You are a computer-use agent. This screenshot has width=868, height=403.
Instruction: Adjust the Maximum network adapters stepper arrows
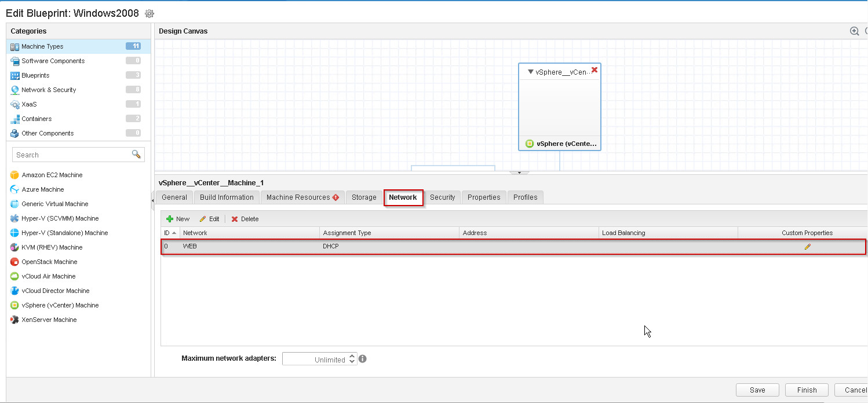tap(351, 359)
